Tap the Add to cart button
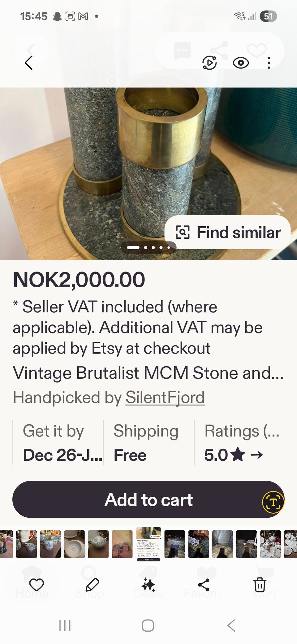297x644 pixels. point(148,499)
